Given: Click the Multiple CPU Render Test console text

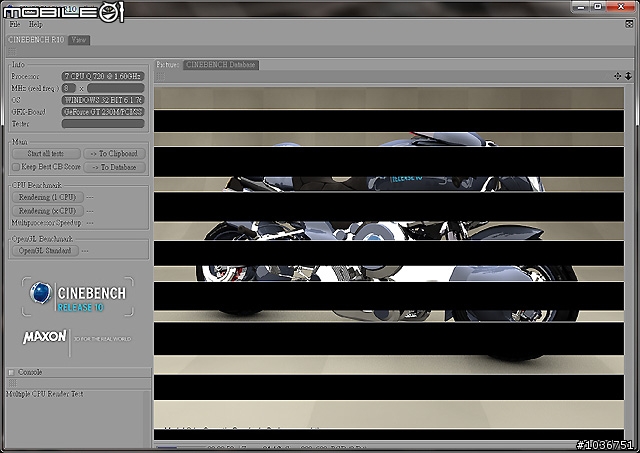Looking at the screenshot, I should coord(44,394).
